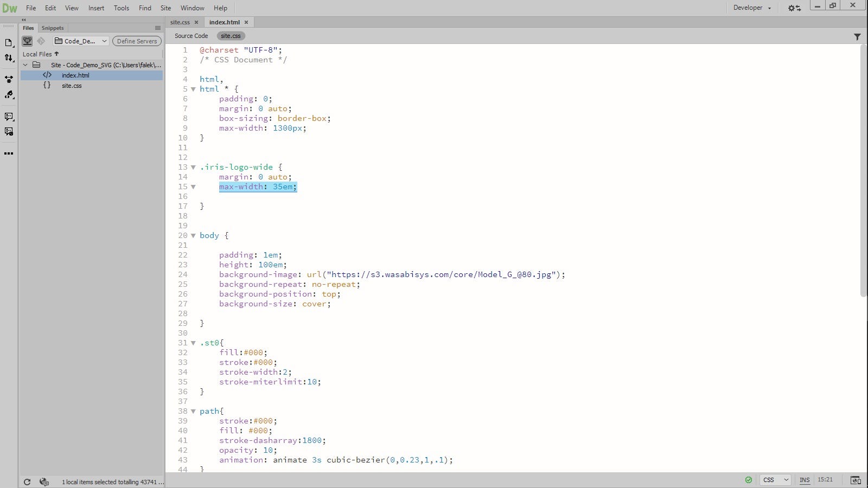Open the Insert menu
The height and width of the screenshot is (488, 868).
[97, 8]
